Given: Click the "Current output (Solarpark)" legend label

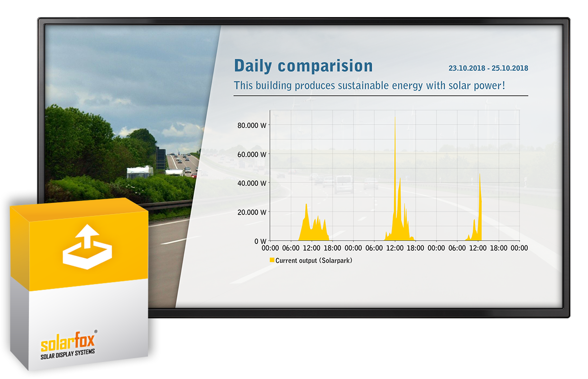Looking at the screenshot, I should click(313, 261).
